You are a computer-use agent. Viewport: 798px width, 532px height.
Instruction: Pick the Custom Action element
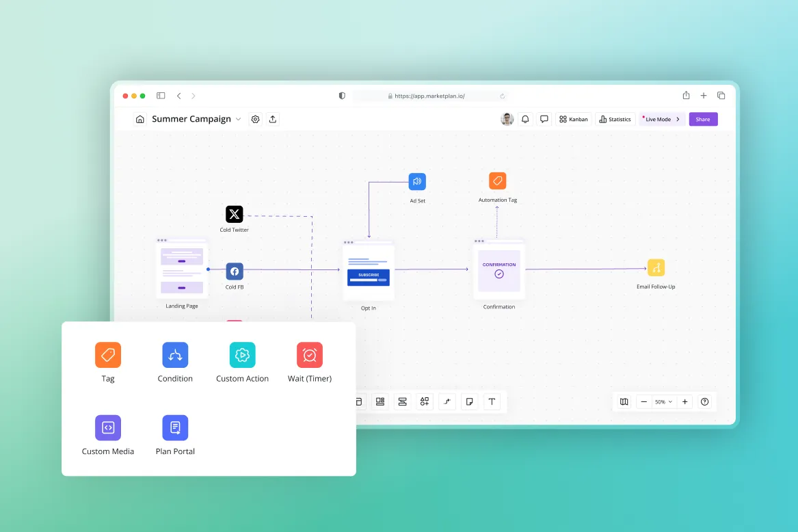(x=242, y=355)
